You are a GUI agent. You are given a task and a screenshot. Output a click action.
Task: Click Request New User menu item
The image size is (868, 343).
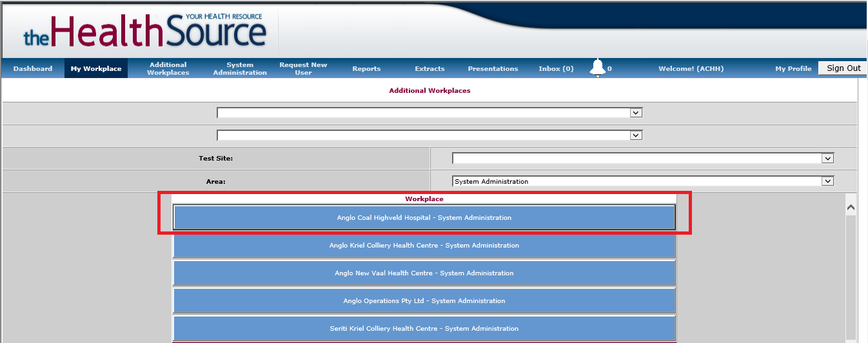[x=303, y=68]
